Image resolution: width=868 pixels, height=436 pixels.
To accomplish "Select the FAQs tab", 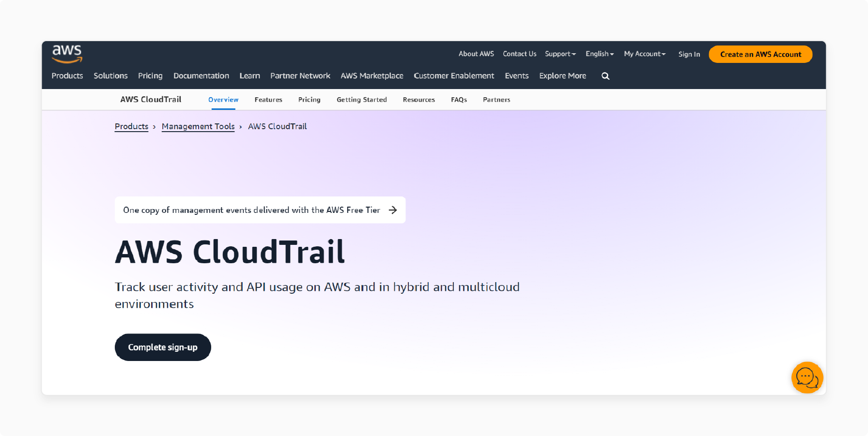I will [x=459, y=100].
